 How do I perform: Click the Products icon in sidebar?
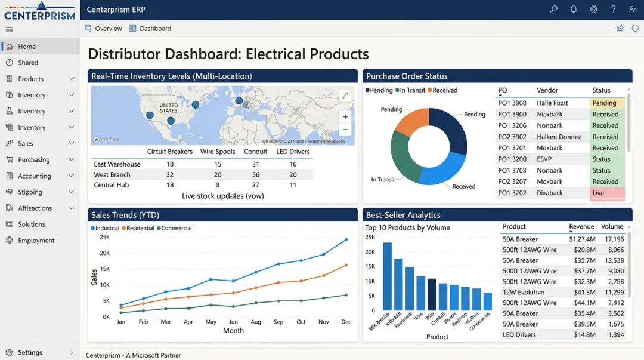point(10,79)
